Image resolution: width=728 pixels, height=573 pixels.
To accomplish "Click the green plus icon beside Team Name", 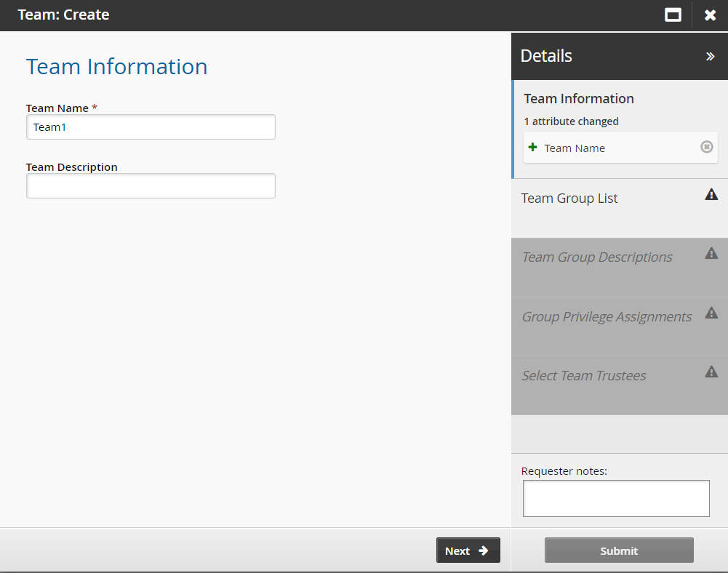I will [533, 148].
